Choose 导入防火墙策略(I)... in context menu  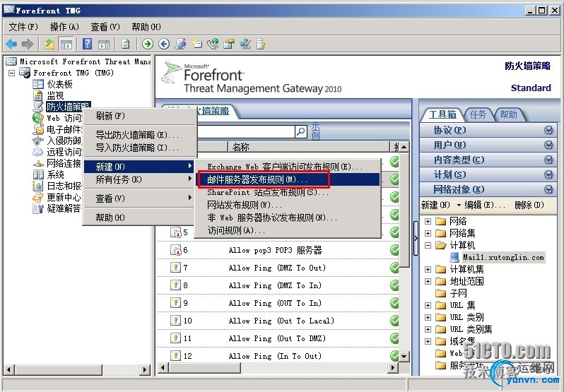140,148
